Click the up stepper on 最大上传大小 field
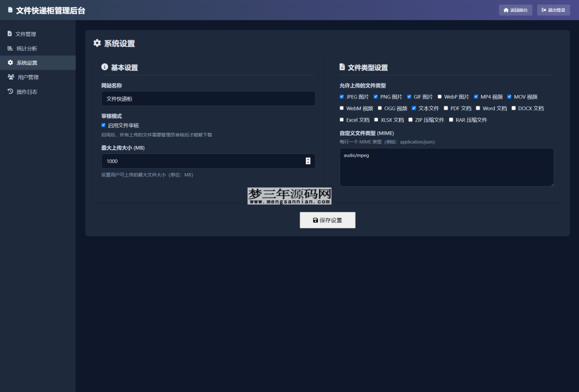The image size is (579, 392). (x=308, y=158)
